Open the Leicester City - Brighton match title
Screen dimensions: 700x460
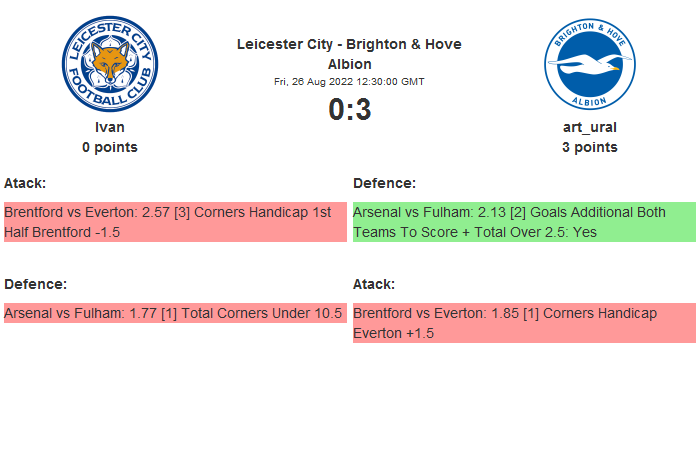349,54
